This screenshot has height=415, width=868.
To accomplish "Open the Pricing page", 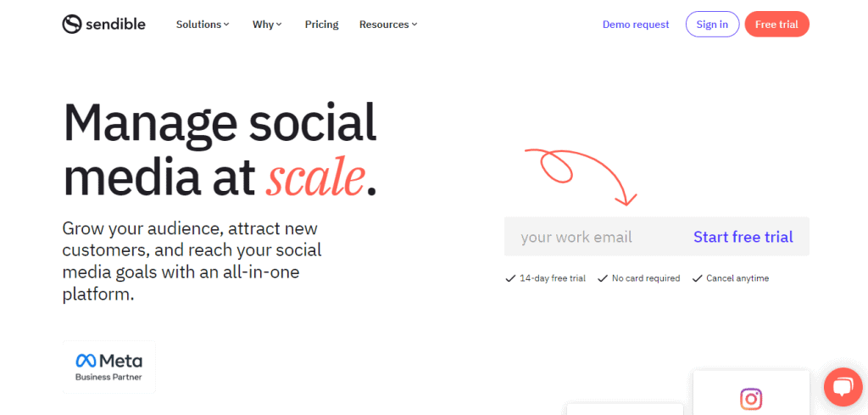I will click(321, 25).
